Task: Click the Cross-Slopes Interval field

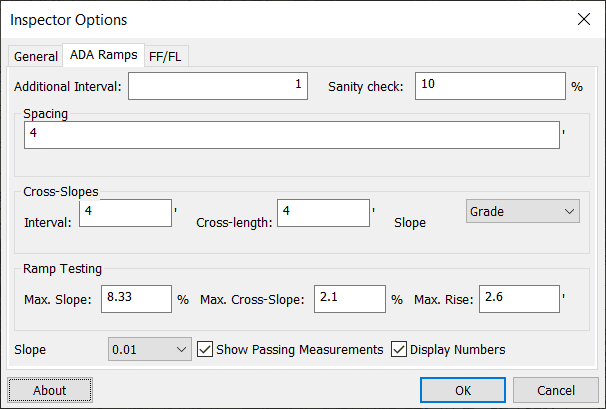Action: tap(125, 213)
